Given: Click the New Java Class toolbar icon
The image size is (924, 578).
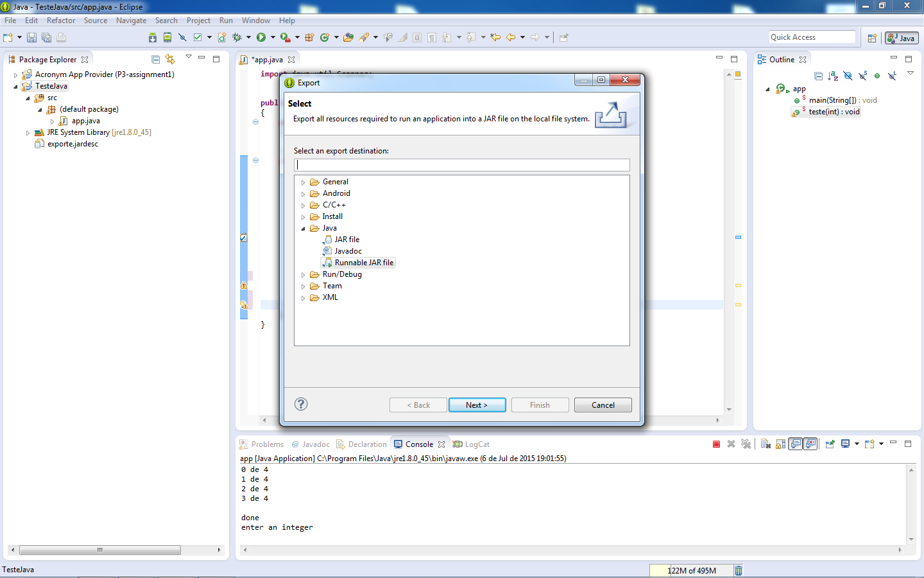Looking at the screenshot, I should (325, 38).
